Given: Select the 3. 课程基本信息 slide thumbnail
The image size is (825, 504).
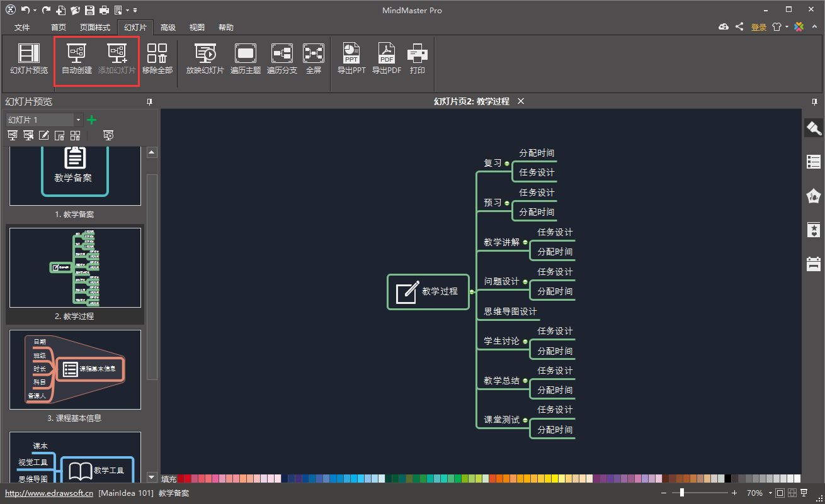Looking at the screenshot, I should point(75,370).
